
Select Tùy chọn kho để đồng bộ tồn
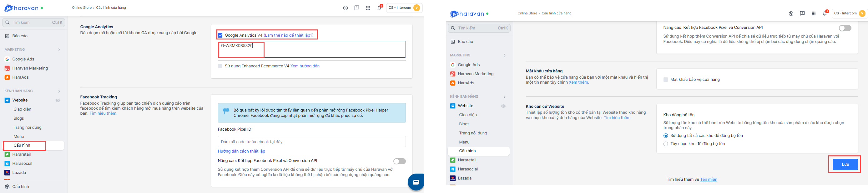point(665,144)
